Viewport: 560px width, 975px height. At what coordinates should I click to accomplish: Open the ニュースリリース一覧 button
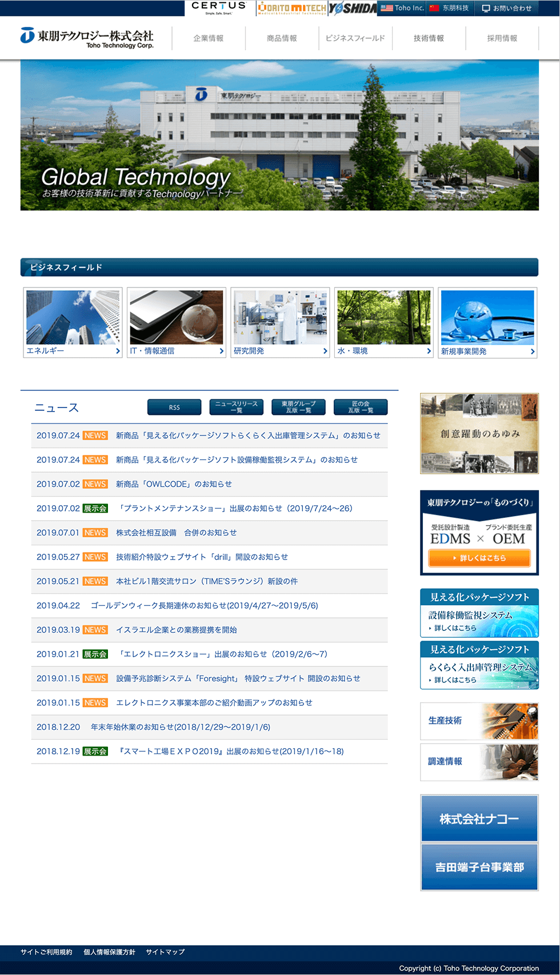[x=237, y=407]
